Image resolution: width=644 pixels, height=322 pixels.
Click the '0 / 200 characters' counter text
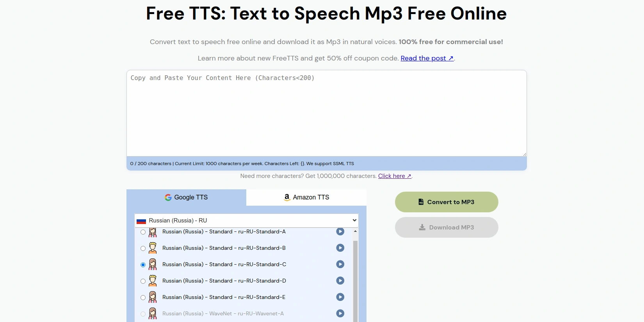click(x=151, y=164)
